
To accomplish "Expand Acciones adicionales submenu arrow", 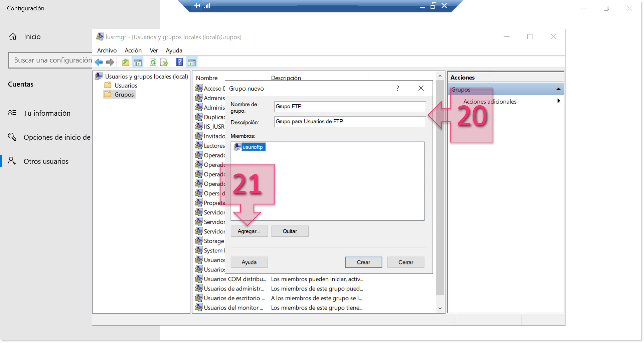I will point(558,101).
